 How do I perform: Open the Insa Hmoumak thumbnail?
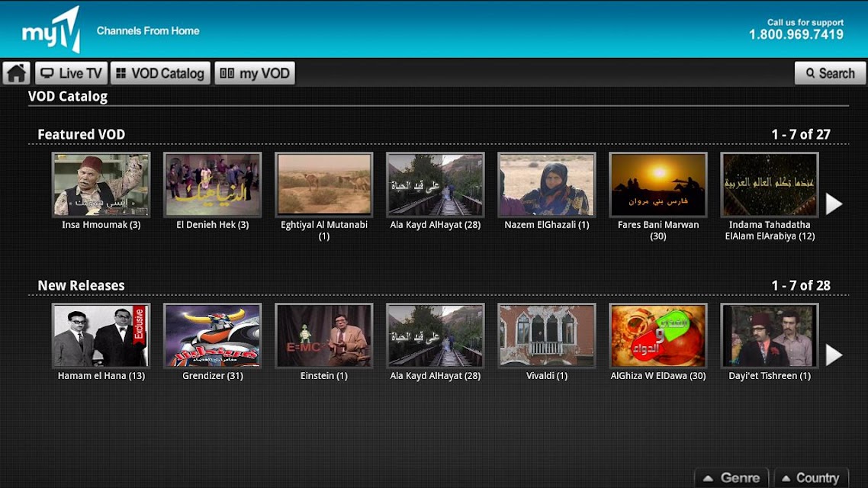pyautogui.click(x=101, y=185)
